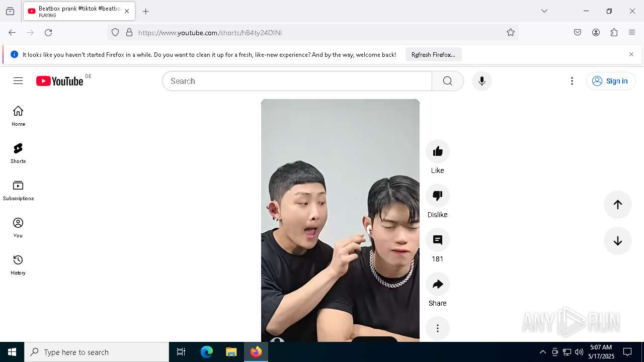Reload the page in Firefox

[x=48, y=32]
